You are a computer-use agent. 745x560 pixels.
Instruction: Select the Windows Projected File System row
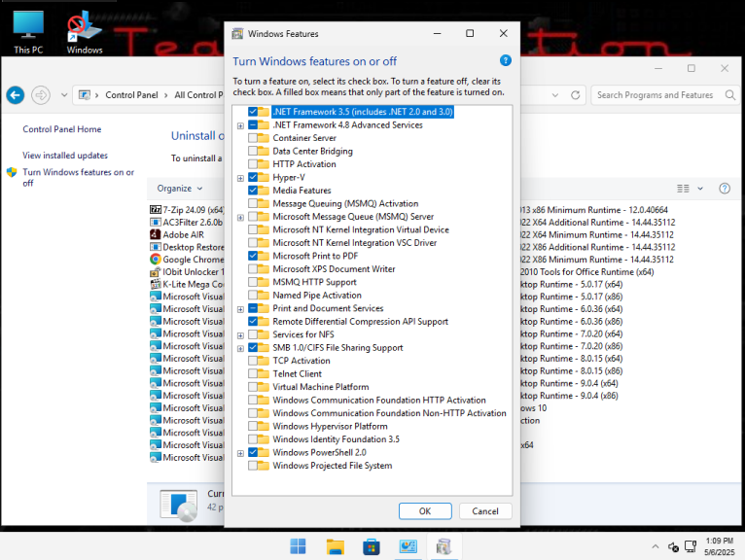click(x=333, y=466)
